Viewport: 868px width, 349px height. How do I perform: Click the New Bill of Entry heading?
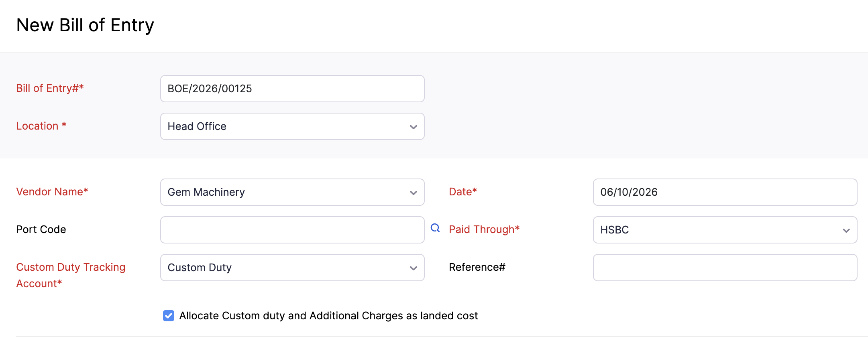[85, 25]
